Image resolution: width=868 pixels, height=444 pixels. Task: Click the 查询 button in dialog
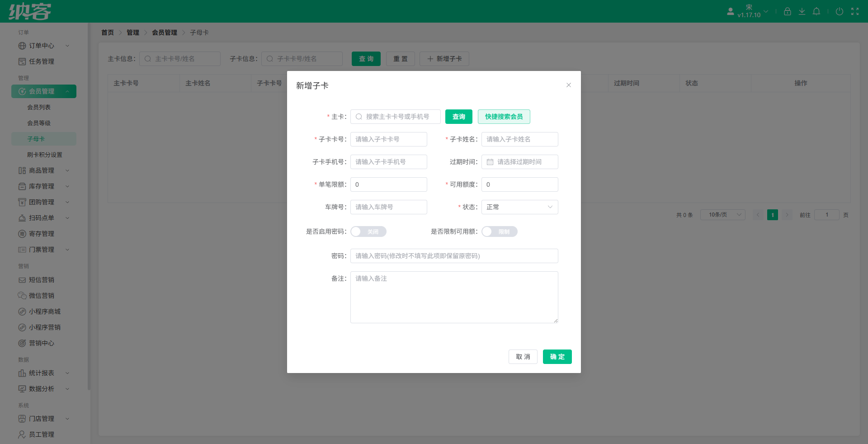click(x=458, y=117)
